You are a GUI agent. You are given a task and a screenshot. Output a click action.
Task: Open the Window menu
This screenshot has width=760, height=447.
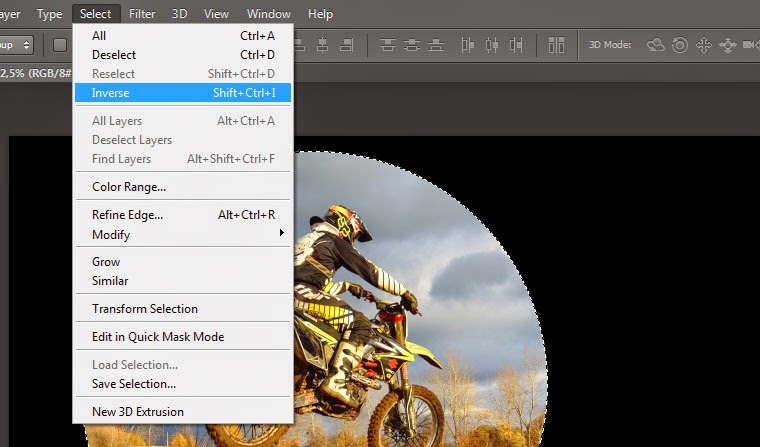point(269,14)
